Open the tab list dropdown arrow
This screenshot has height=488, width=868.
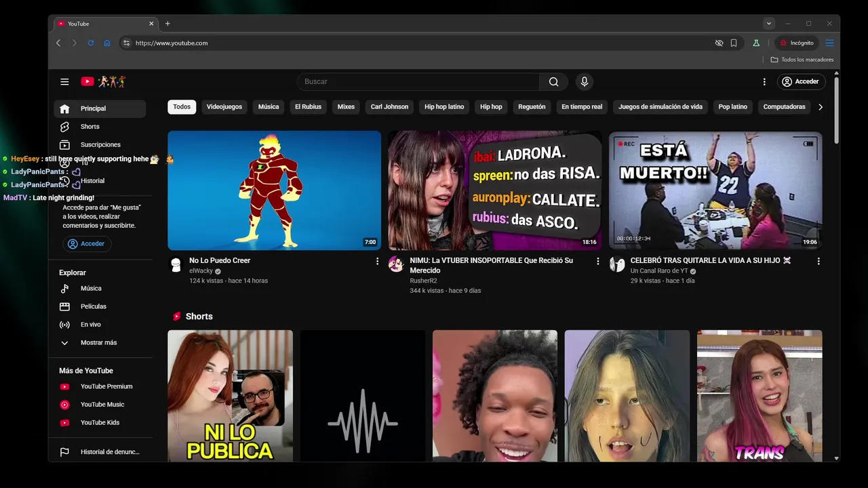768,24
